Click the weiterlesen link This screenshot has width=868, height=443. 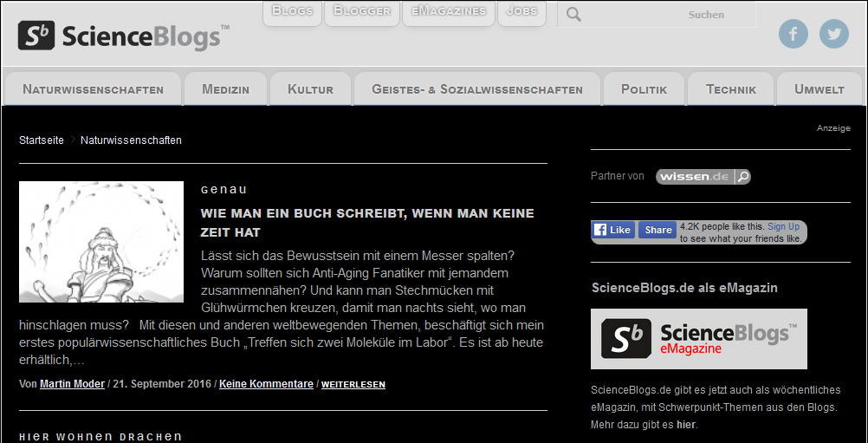[353, 384]
